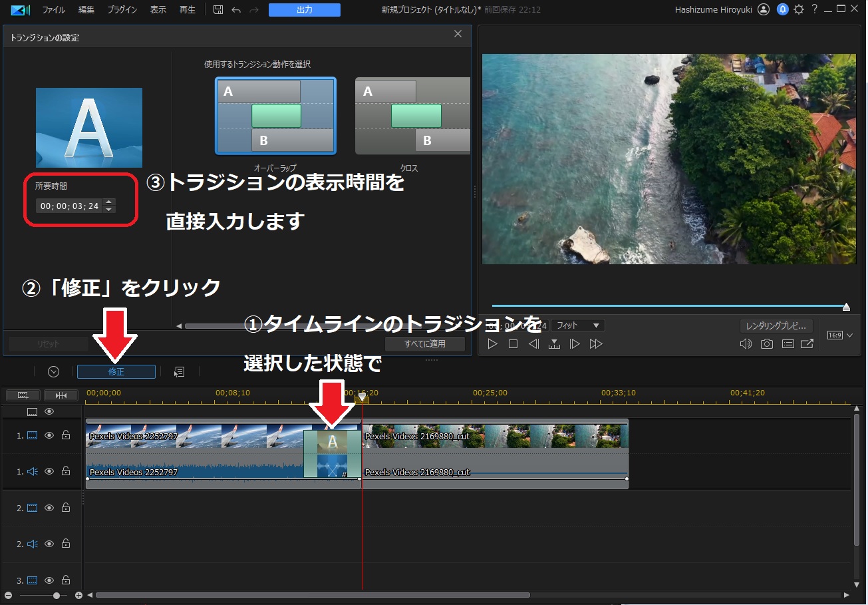Screen dimensions: 868x605
Task: Lock audio track 1
Action: (x=66, y=471)
